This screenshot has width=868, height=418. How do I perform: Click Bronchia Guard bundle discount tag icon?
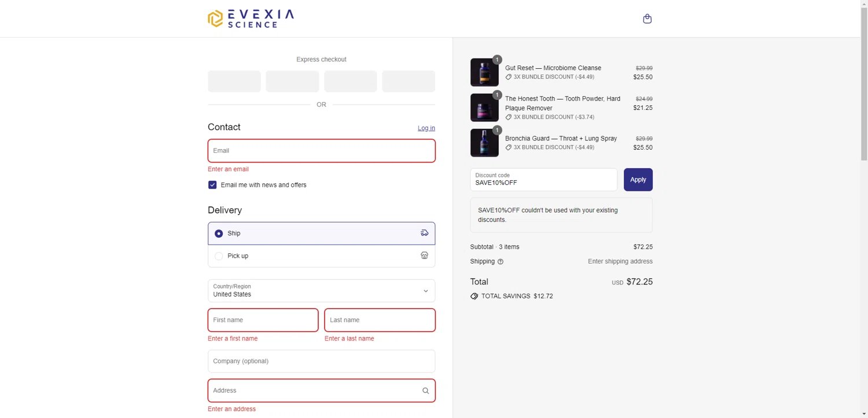tap(509, 147)
